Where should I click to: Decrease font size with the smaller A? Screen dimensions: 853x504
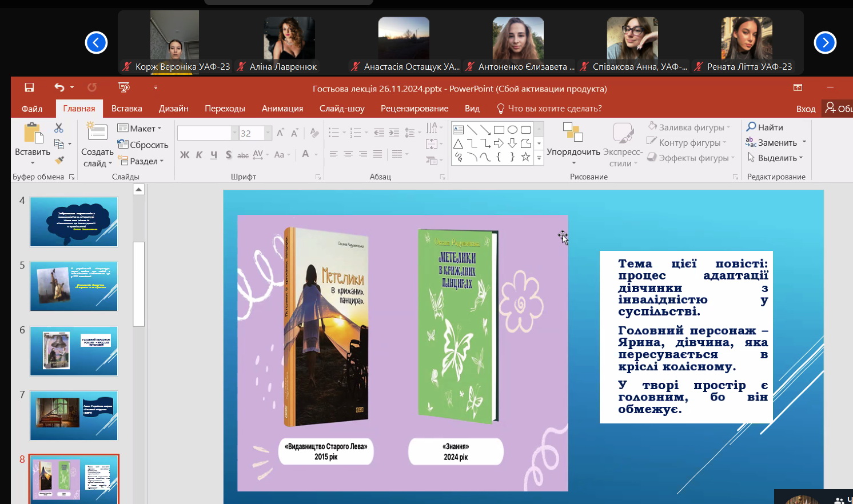pos(294,133)
